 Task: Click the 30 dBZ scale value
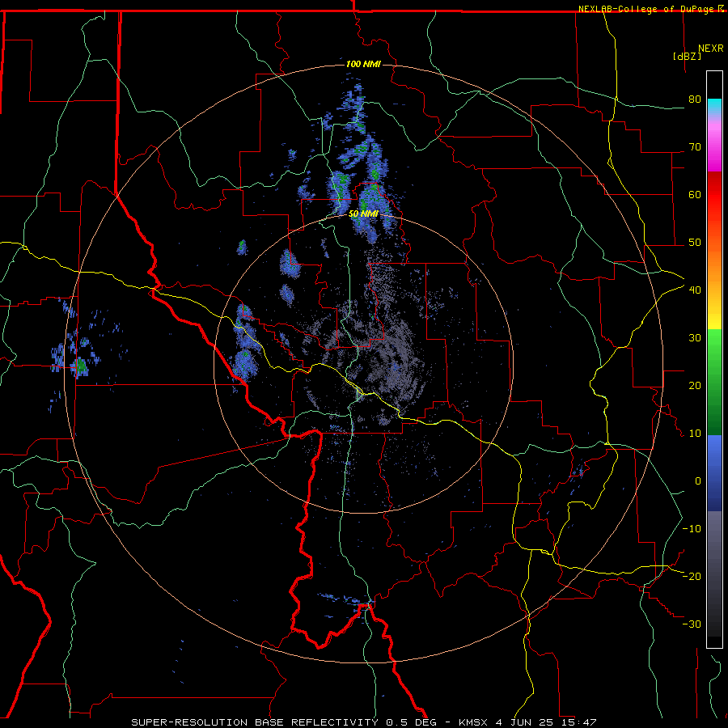pyautogui.click(x=695, y=338)
